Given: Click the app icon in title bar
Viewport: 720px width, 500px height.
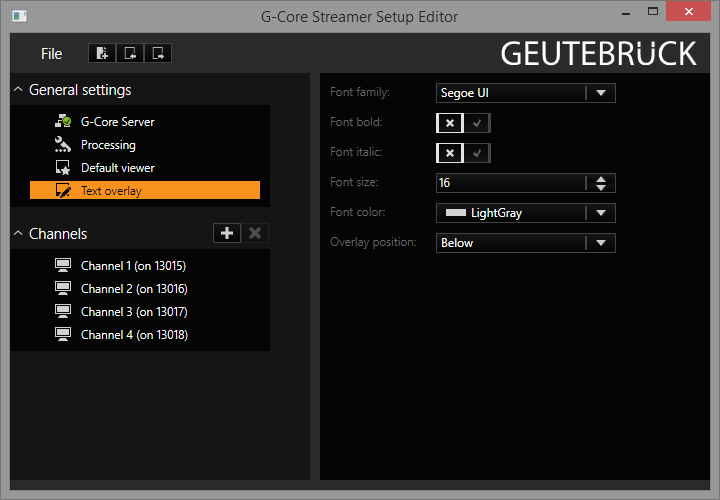Looking at the screenshot, I should 20,16.
